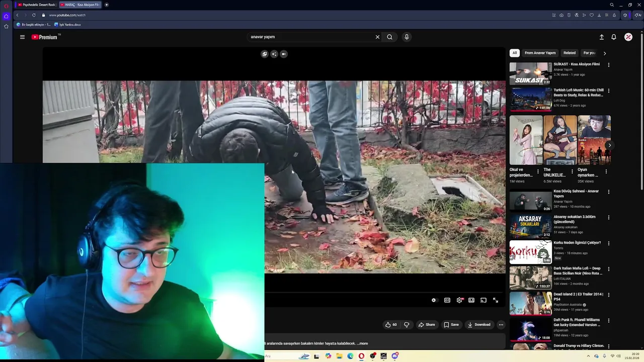Open Opera sidebar home icon

[x=6, y=16]
